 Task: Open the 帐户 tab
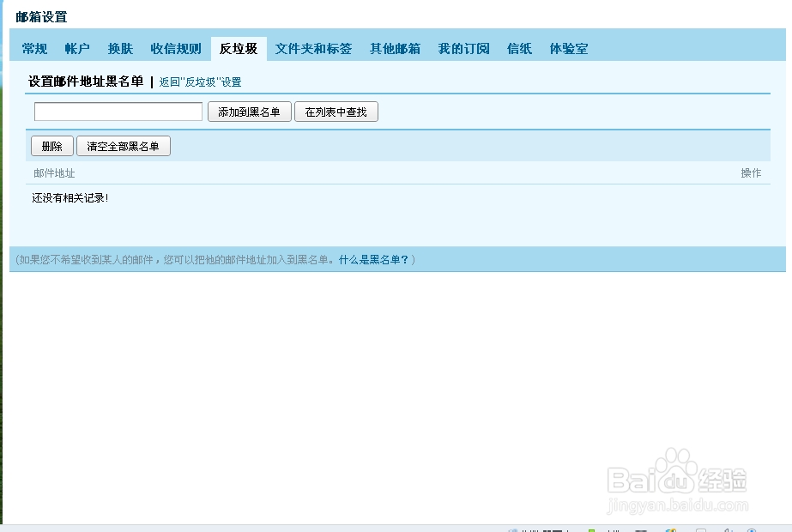click(77, 49)
